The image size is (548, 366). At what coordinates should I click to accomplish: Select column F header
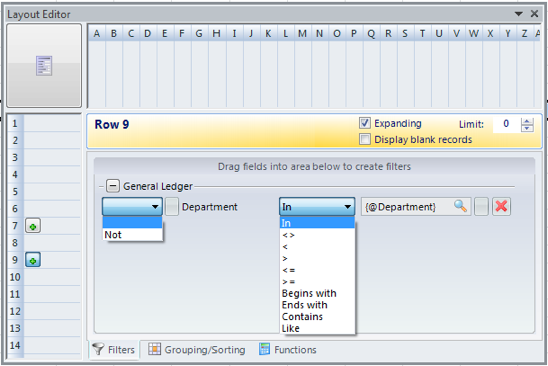pos(182,34)
